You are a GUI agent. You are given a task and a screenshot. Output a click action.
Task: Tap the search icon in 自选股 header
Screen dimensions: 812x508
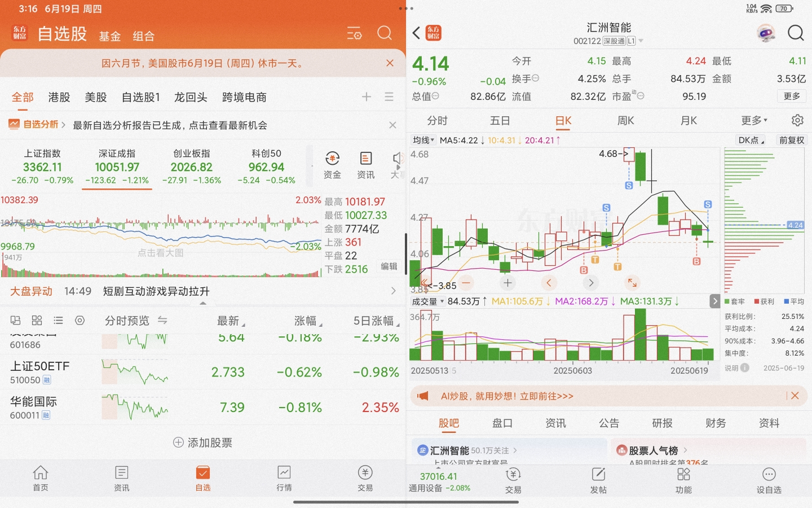click(x=385, y=33)
